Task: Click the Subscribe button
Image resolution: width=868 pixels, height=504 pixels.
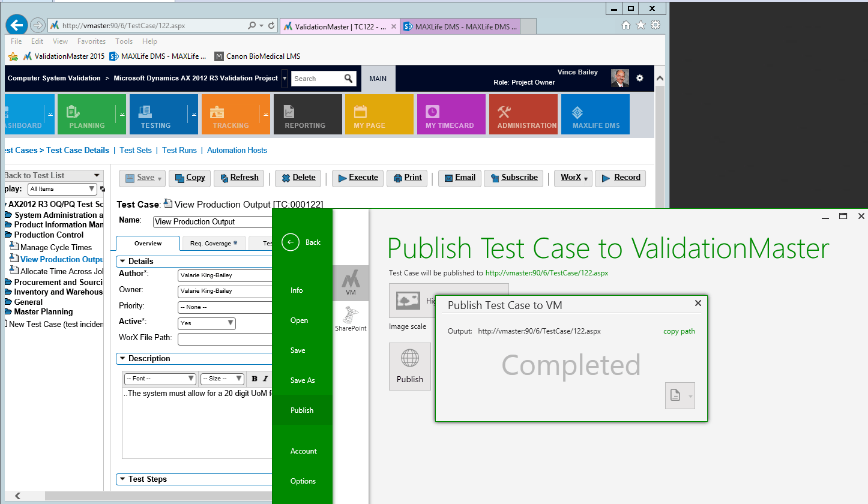Action: click(514, 178)
